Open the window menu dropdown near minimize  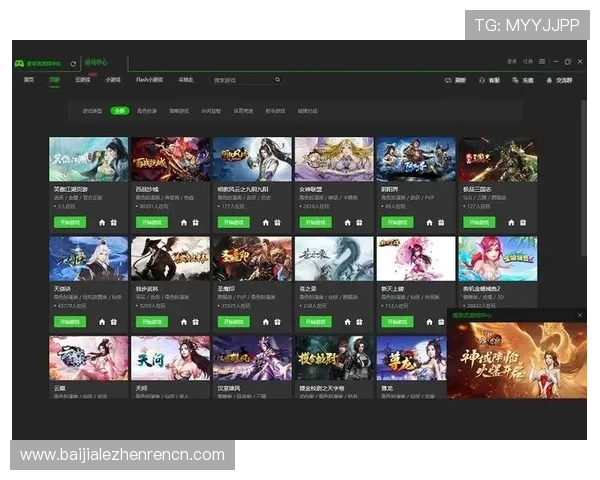pos(543,62)
